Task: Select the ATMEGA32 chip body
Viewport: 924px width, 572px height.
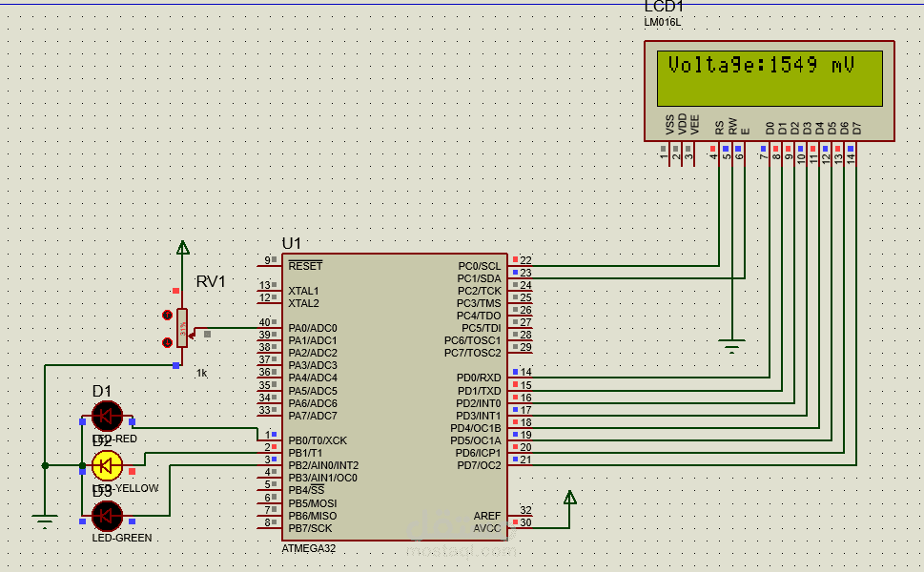Action: point(395,397)
